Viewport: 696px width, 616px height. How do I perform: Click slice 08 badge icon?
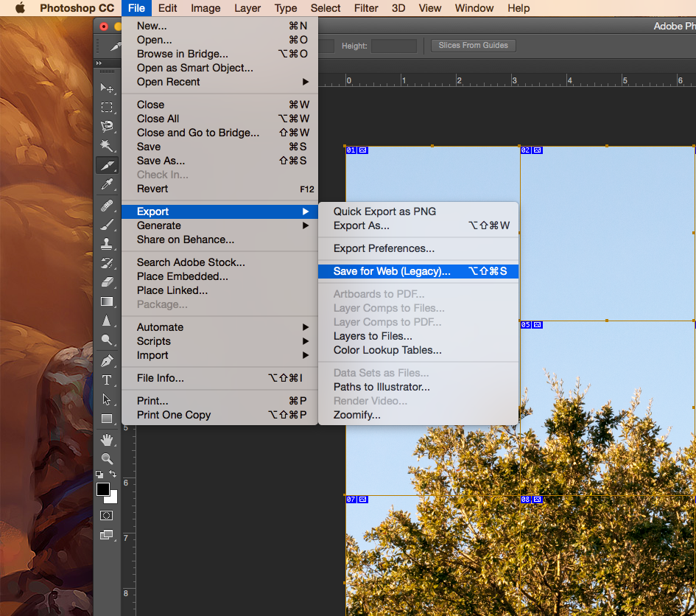[x=537, y=500]
